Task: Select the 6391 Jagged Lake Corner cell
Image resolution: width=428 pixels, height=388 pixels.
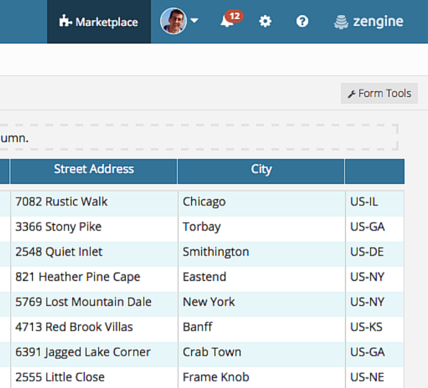Action: coord(94,354)
